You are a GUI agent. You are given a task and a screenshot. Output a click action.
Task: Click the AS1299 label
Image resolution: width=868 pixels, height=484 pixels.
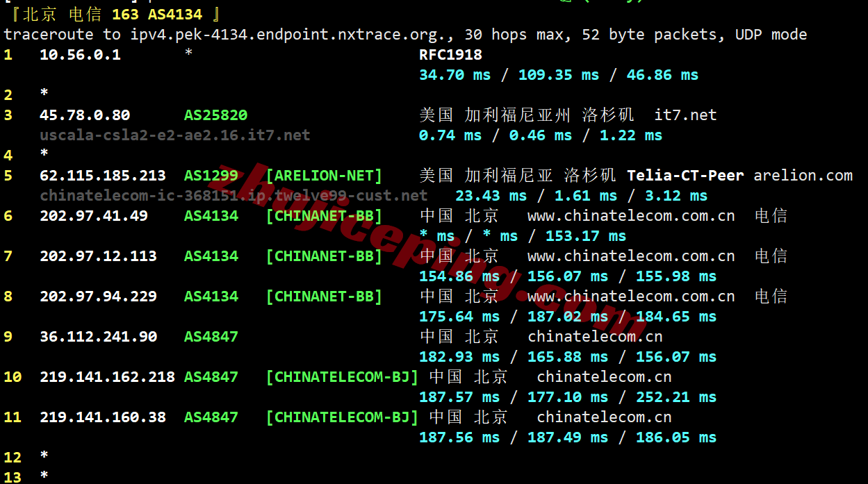pyautogui.click(x=211, y=176)
